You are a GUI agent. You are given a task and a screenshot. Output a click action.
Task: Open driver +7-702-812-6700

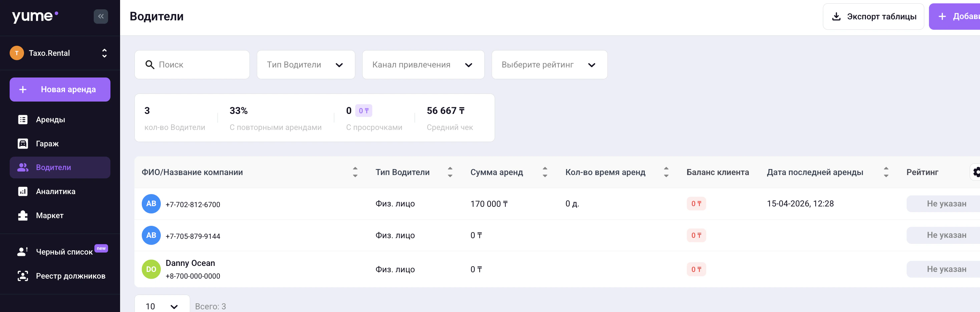coord(193,204)
